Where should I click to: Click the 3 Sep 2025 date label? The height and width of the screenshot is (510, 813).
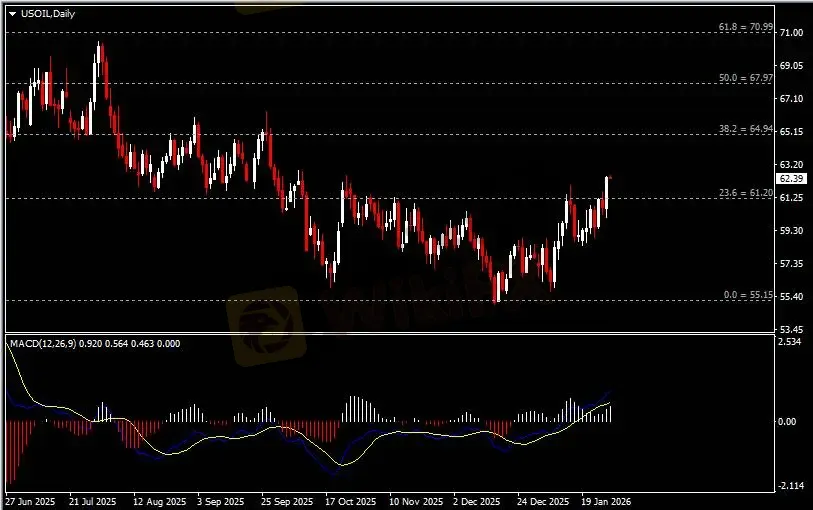coord(220,502)
